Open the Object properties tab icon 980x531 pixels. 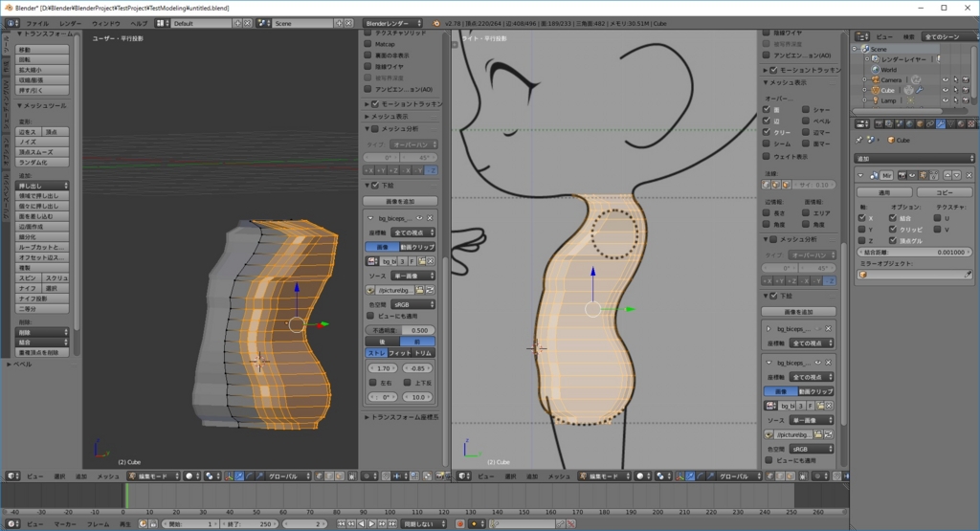tap(920, 123)
